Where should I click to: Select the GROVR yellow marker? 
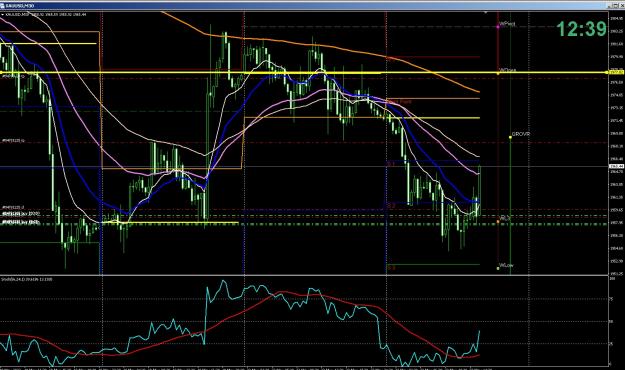point(511,137)
